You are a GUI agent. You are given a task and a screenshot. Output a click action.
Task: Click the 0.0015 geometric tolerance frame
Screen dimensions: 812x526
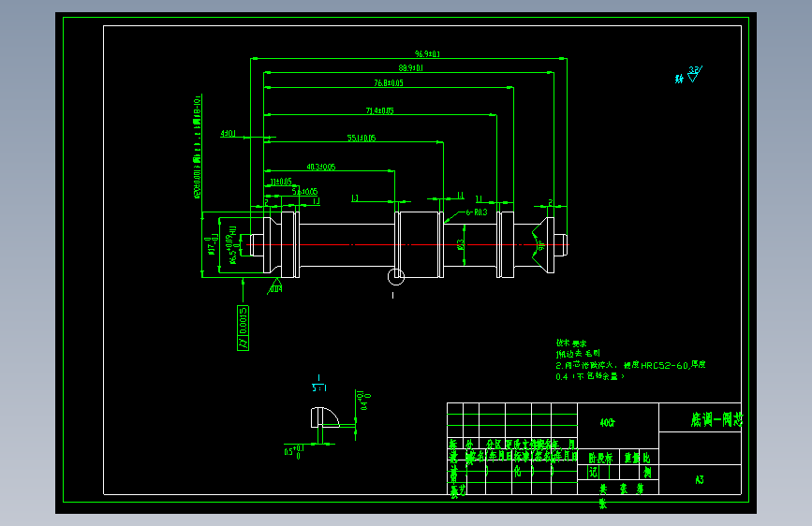tap(243, 328)
